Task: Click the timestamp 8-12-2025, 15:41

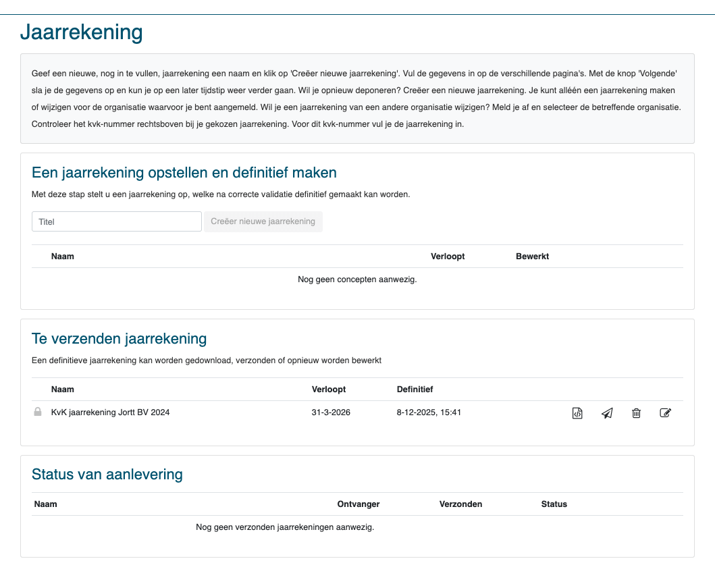Action: 429,412
